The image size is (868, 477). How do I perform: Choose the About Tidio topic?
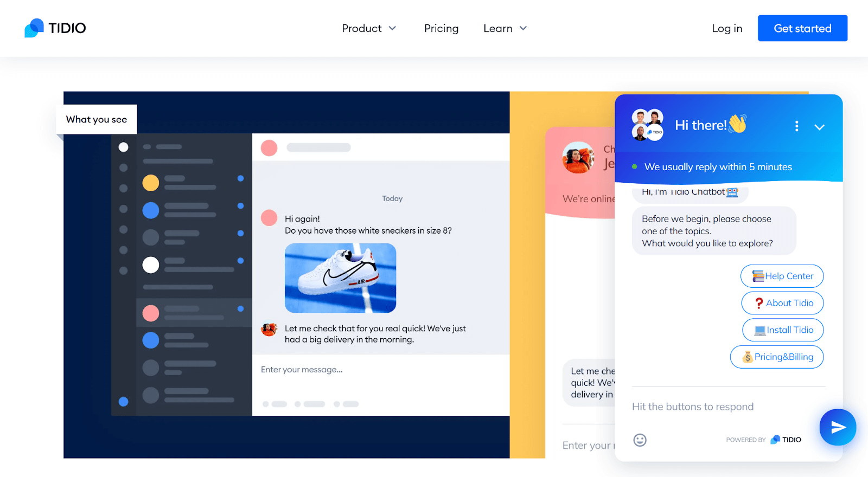[x=782, y=303]
